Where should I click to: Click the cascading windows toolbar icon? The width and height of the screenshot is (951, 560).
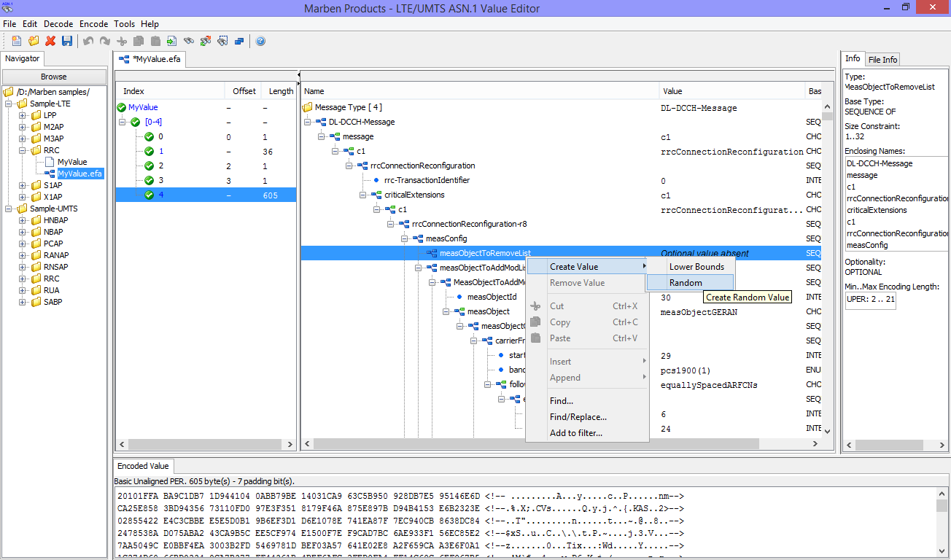point(239,41)
